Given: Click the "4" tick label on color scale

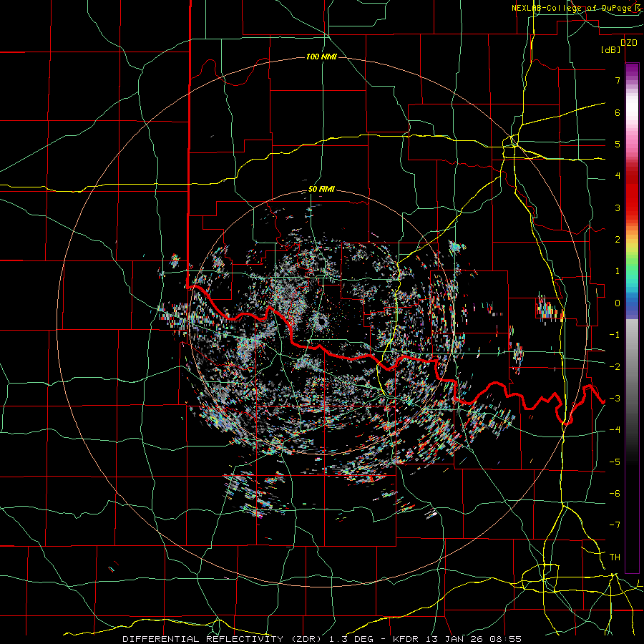Looking at the screenshot, I should [x=618, y=176].
